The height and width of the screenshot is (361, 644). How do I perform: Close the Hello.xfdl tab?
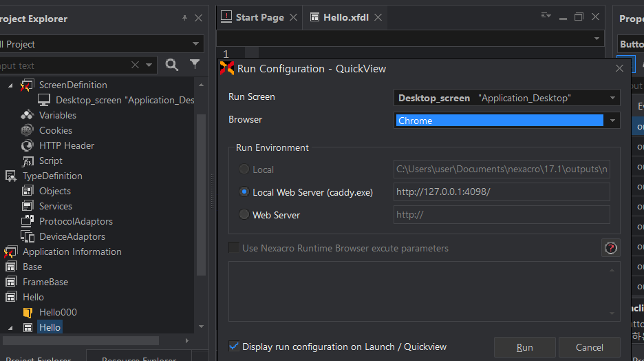[x=378, y=17]
